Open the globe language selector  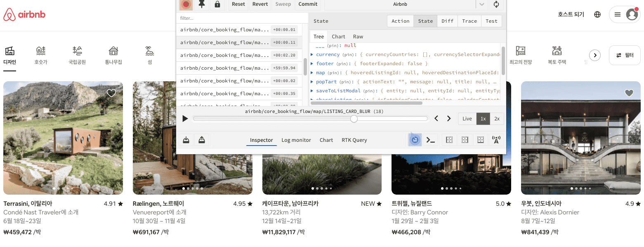pyautogui.click(x=597, y=14)
